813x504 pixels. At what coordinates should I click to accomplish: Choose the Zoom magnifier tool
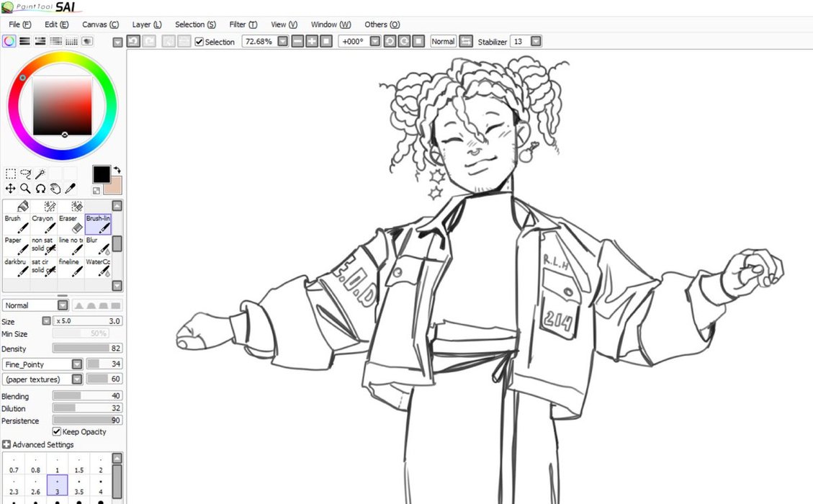click(x=25, y=189)
